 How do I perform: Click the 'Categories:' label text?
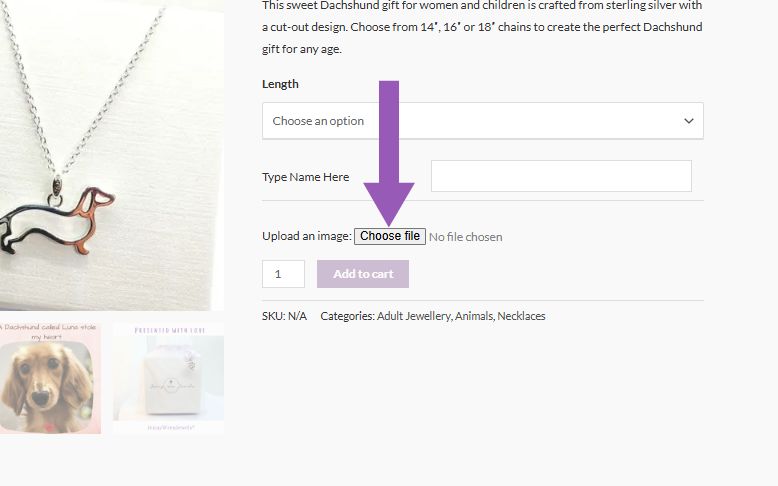point(347,316)
